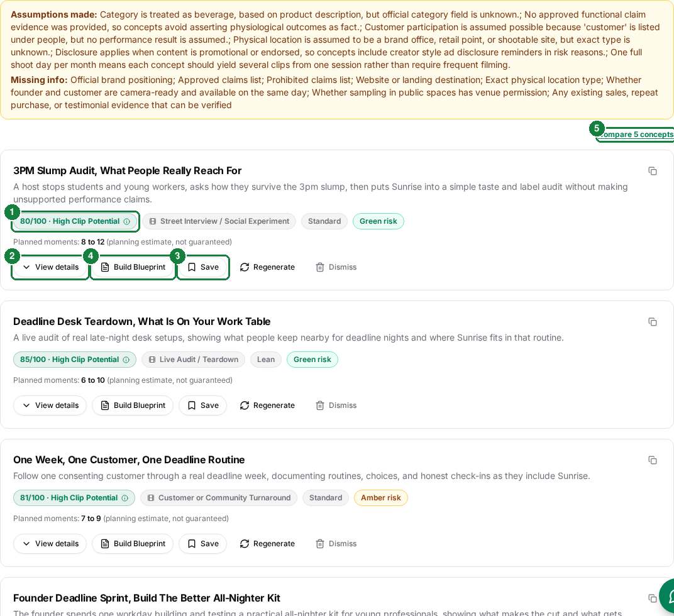Click Standard tag on One Week, One Customer
Viewport: 674px width, 616px height.
(x=326, y=498)
